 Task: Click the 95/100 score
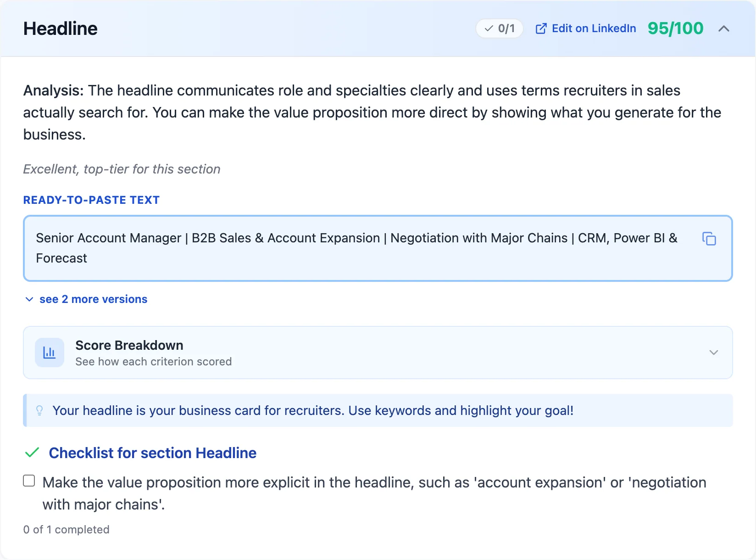(675, 28)
